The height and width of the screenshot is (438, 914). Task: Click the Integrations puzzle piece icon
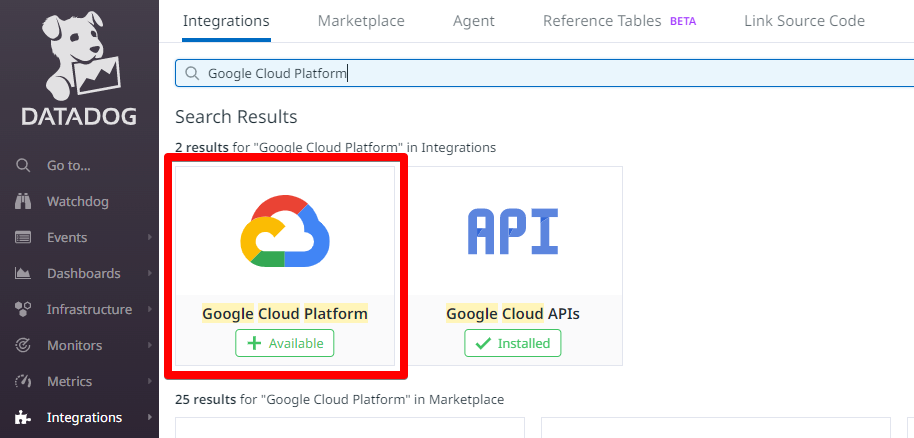23,418
